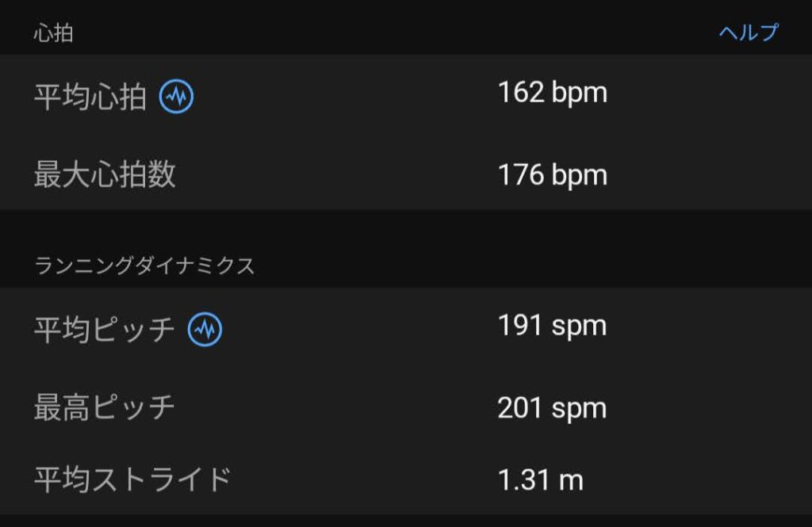The height and width of the screenshot is (527, 812).
Task: Open the ヘルプ help link
Action: [749, 32]
